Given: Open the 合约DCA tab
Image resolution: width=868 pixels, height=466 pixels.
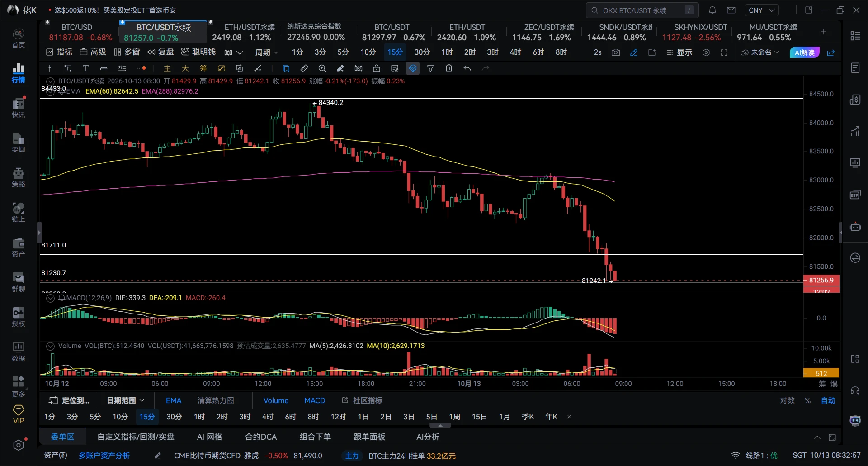Looking at the screenshot, I should (261, 437).
